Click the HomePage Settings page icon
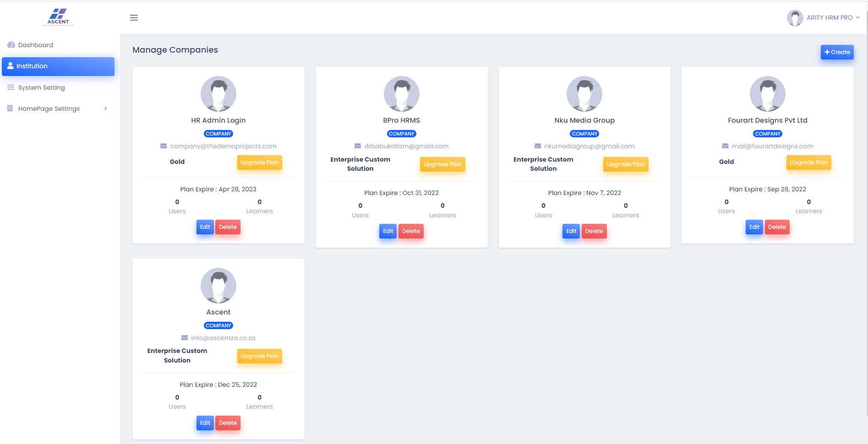Viewport: 868px width, 444px height. 10,108
